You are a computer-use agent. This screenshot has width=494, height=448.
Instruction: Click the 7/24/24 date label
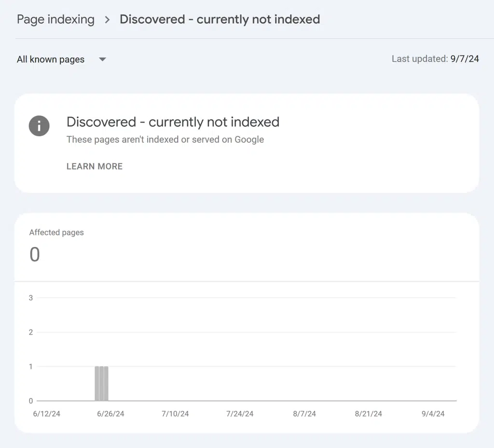(240, 414)
